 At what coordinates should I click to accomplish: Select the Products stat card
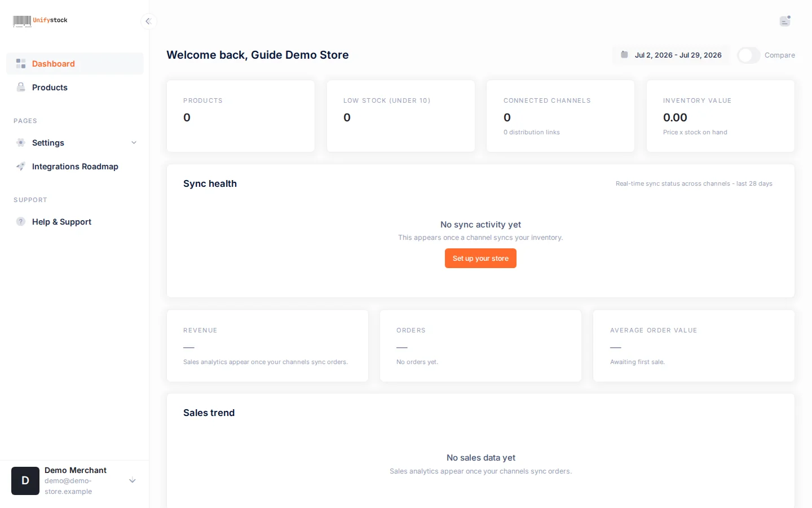(241, 116)
